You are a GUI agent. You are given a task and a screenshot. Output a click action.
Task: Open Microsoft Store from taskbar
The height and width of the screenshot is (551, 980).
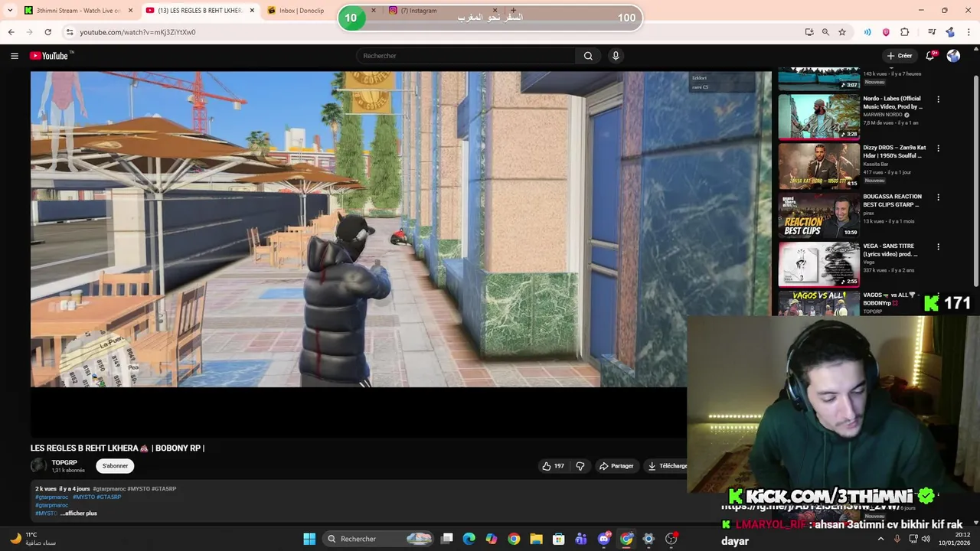pos(559,539)
